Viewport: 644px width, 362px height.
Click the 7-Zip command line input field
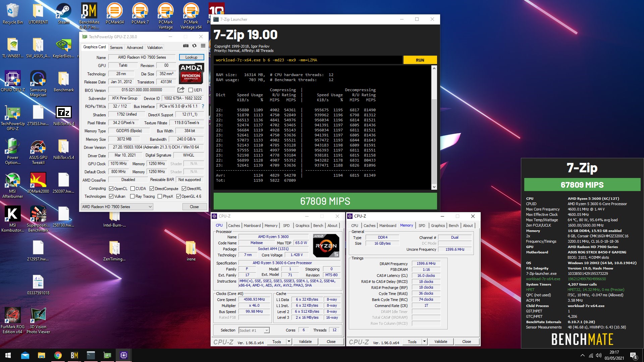[x=308, y=60]
